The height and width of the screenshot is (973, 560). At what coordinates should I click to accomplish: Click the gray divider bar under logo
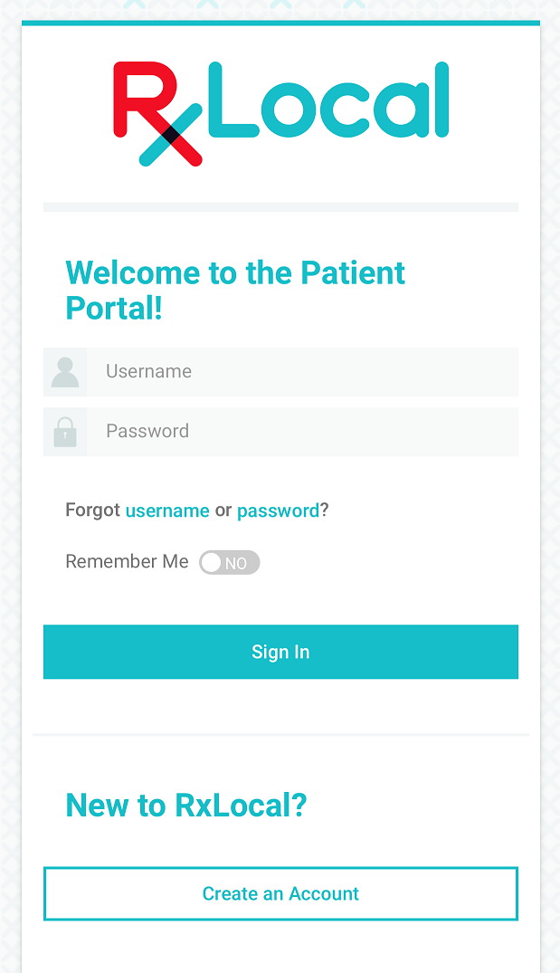(281, 207)
